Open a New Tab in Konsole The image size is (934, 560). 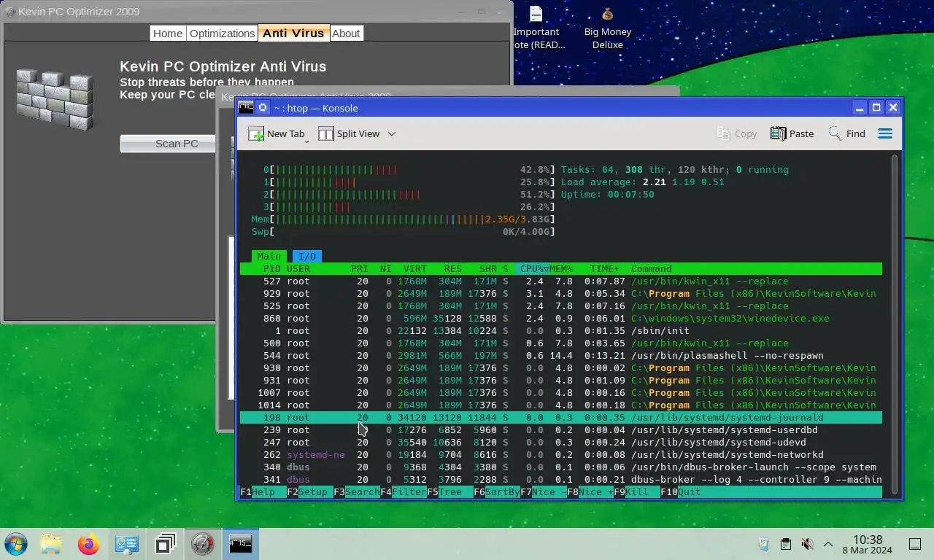[x=277, y=133]
